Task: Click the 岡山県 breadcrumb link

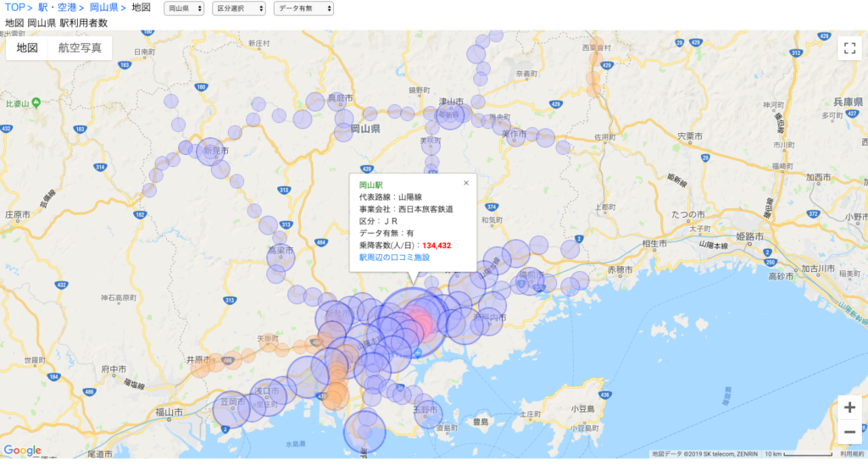Action: pos(103,8)
